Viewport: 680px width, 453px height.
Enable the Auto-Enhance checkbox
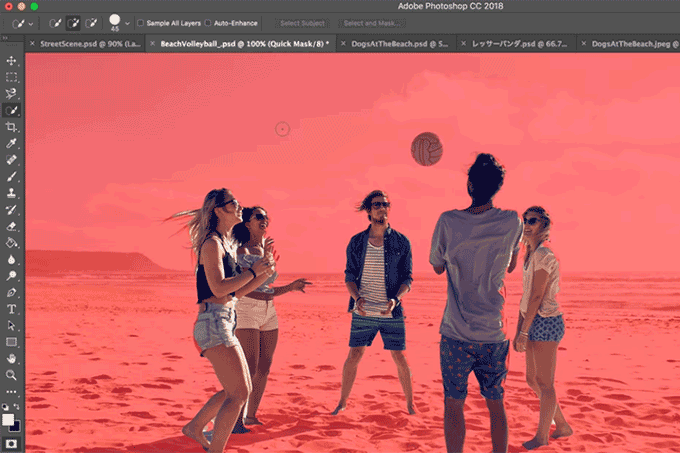208,22
